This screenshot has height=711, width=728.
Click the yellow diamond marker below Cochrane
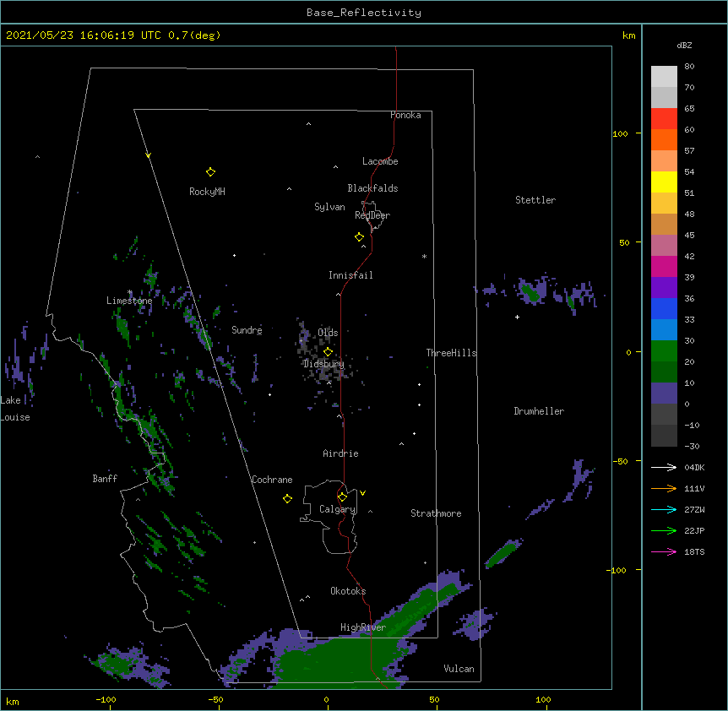(x=287, y=498)
